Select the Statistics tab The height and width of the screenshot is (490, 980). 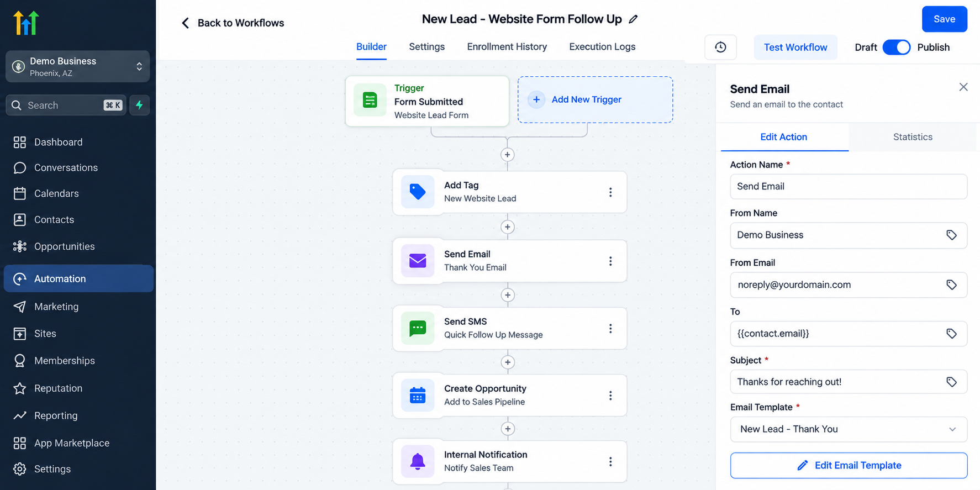point(913,137)
